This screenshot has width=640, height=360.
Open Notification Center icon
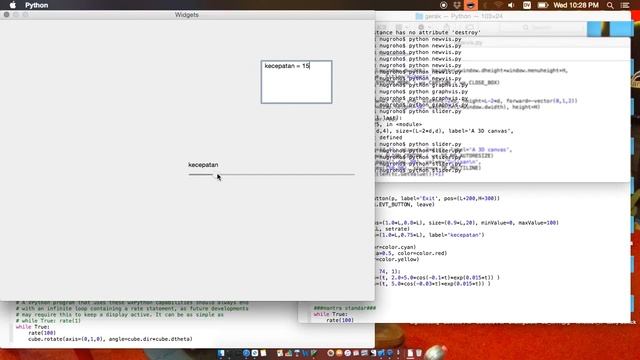624,5
